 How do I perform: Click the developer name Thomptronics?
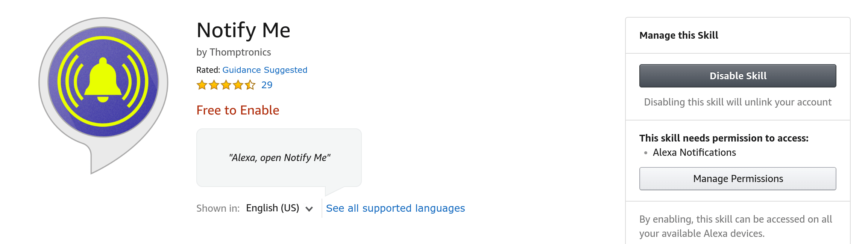(x=240, y=52)
